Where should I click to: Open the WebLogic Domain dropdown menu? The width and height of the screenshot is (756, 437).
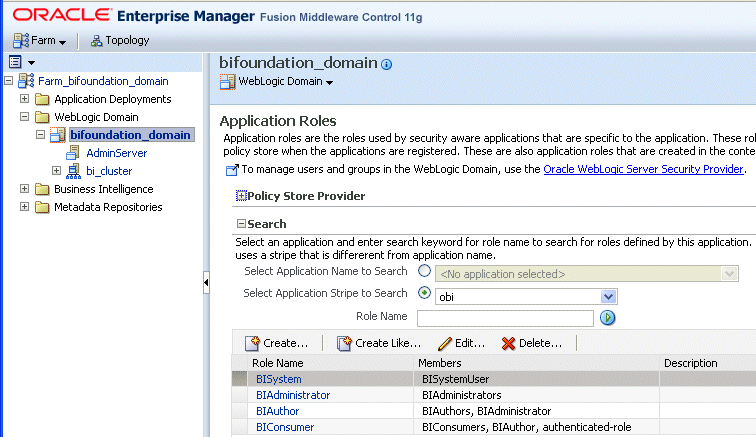click(x=285, y=82)
